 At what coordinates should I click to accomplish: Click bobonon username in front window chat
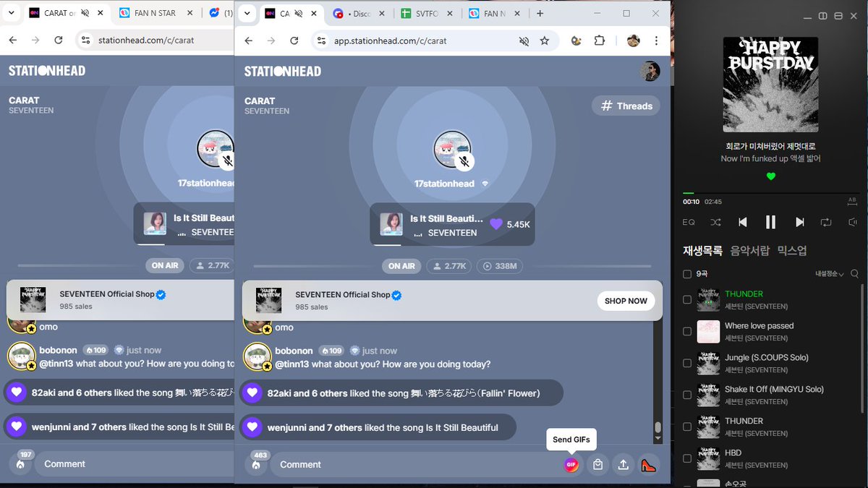coord(294,350)
